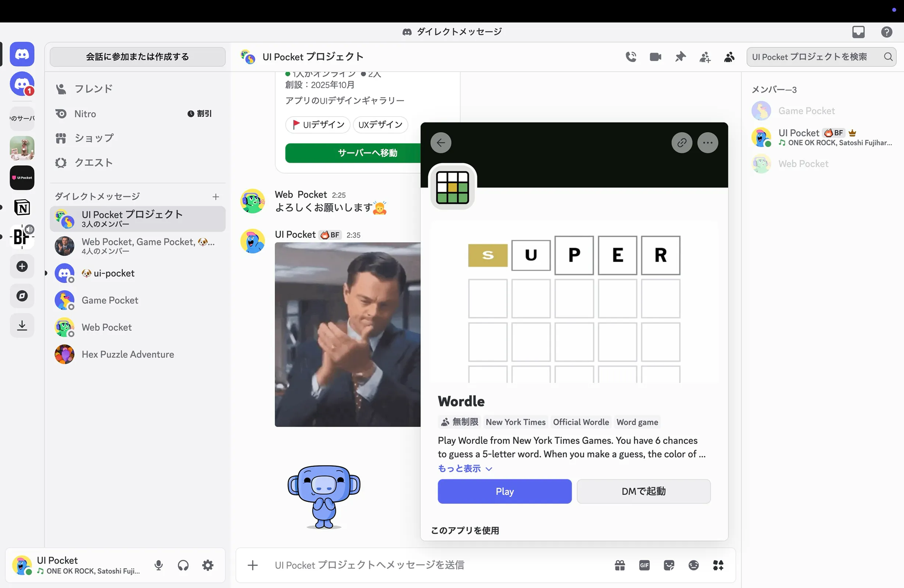Open Discover via the compass icon
The width and height of the screenshot is (904, 588).
(22, 295)
